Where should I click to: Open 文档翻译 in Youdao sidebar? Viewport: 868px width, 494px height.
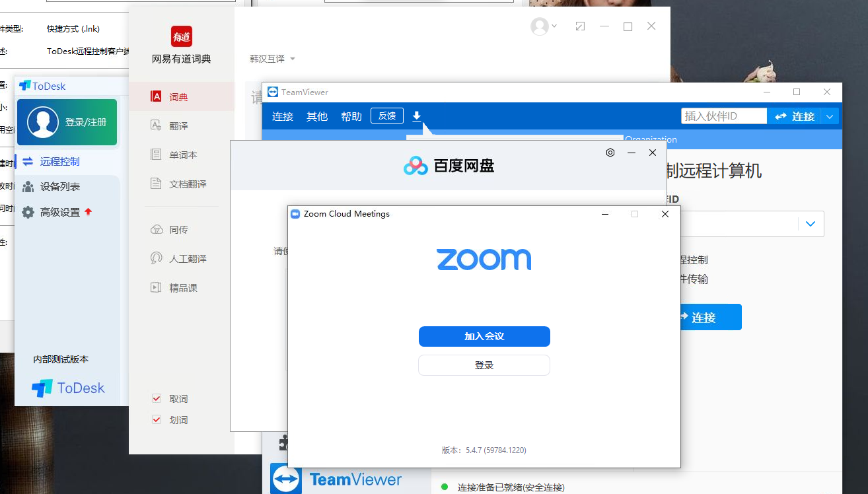188,184
